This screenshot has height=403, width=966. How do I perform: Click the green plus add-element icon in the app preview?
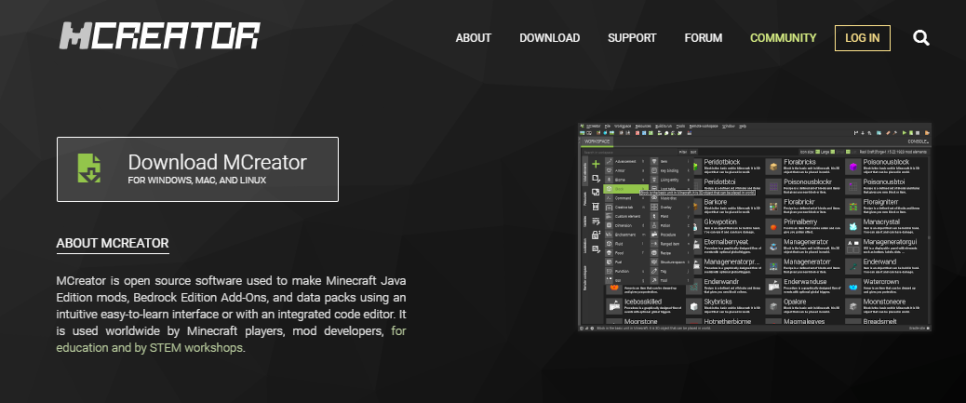pos(596,163)
